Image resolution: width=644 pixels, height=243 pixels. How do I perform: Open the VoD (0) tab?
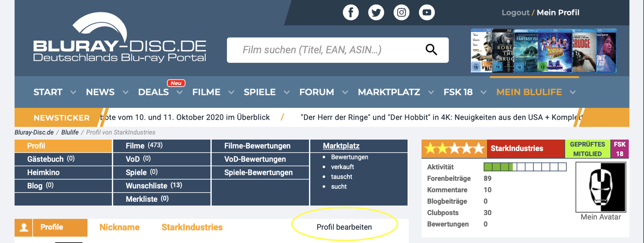click(x=162, y=159)
